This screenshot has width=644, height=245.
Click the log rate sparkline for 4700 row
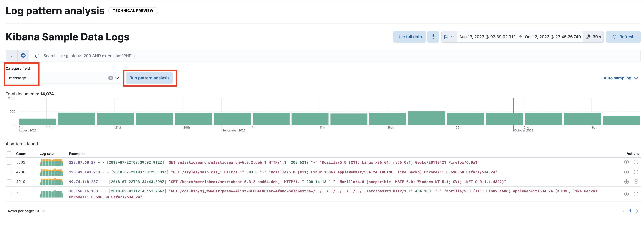(x=51, y=172)
